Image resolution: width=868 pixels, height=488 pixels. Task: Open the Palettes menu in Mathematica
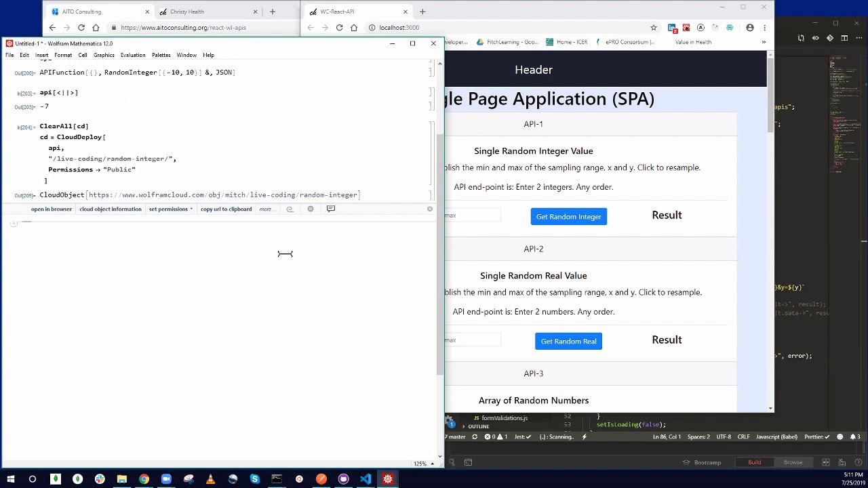161,55
